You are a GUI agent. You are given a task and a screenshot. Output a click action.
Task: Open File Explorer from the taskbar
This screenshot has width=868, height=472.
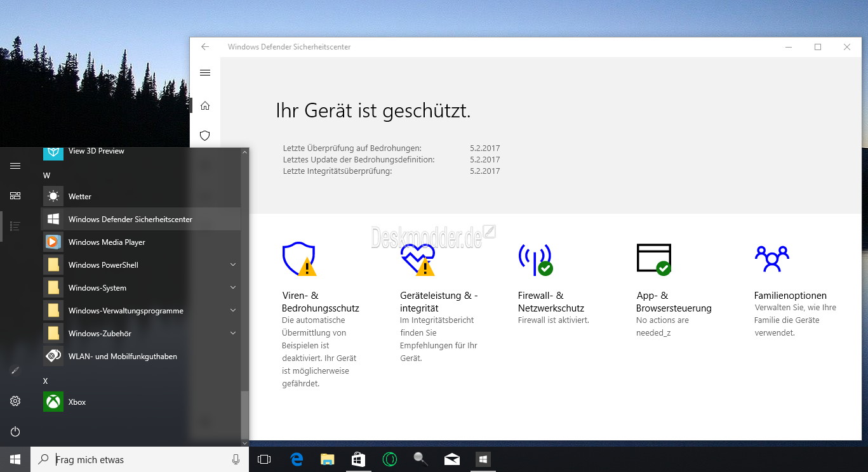tap(328, 459)
